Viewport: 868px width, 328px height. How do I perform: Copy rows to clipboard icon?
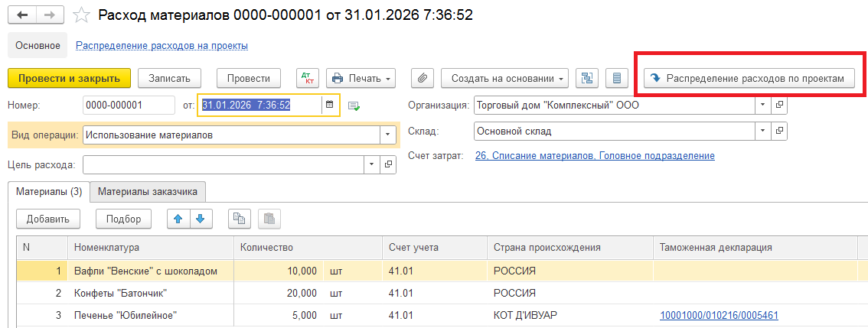click(x=240, y=219)
